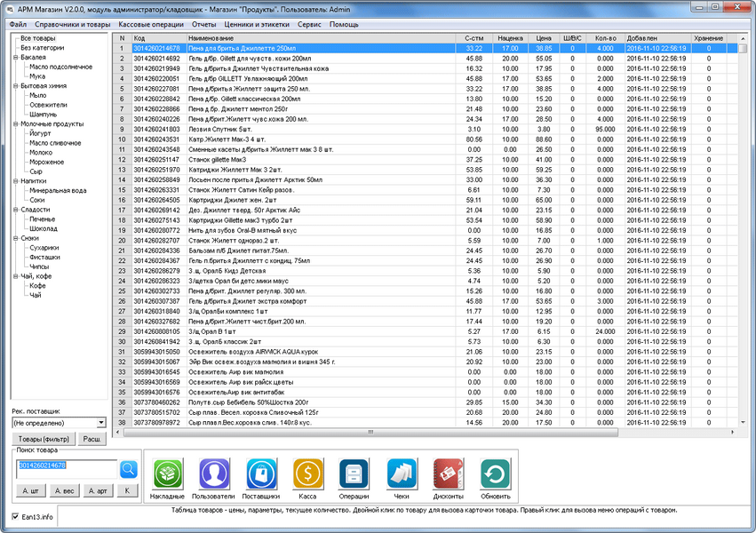Click the Расш. button
Screen dimensions: 756x533
[x=92, y=439]
